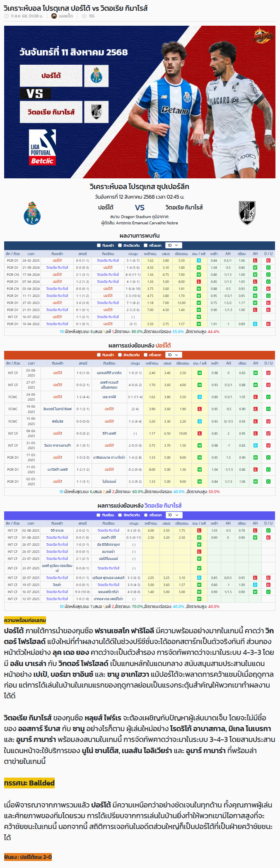Viewport: 280px width, 868px height.
Task: Enable ทีมเหย้า checkbox in Porto results table
Action: click(99, 355)
